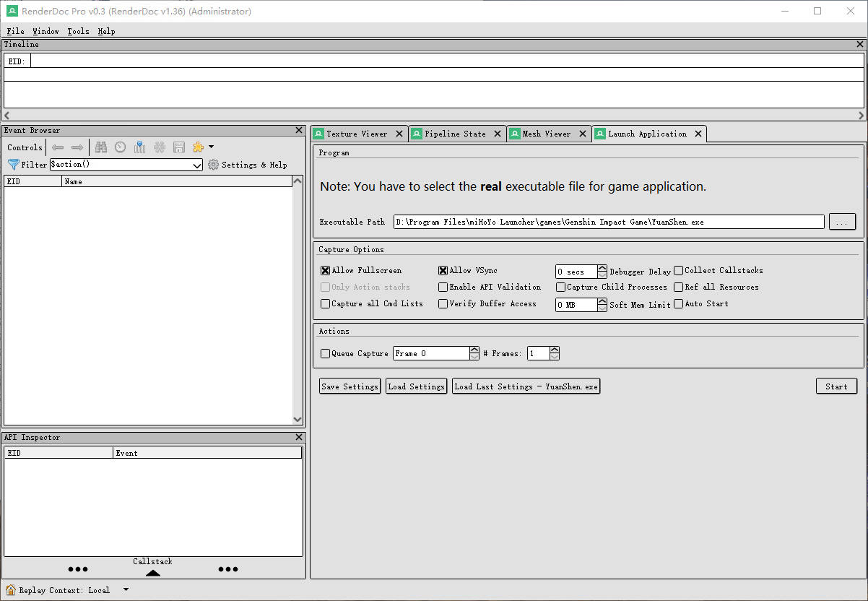
Task: Click the yellow puzzle piece extensions icon
Action: [x=199, y=147]
